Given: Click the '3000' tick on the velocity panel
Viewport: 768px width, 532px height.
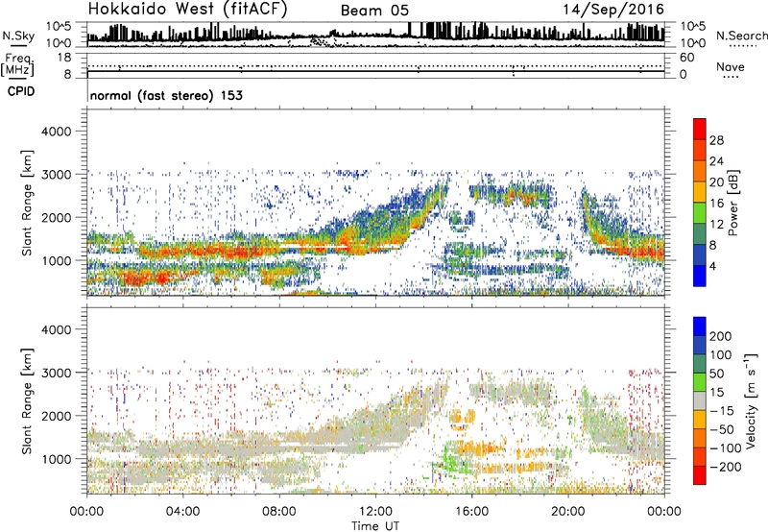Looking at the screenshot, I should click(57, 373).
